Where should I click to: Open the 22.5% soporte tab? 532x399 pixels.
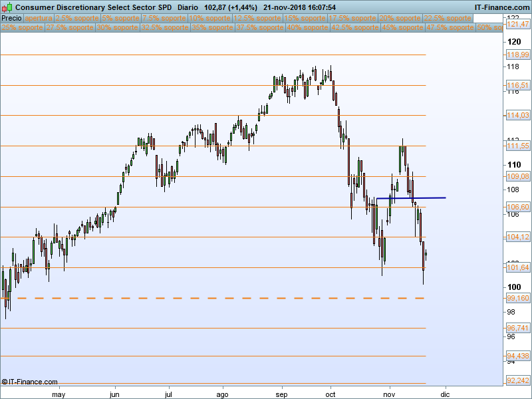click(x=448, y=19)
